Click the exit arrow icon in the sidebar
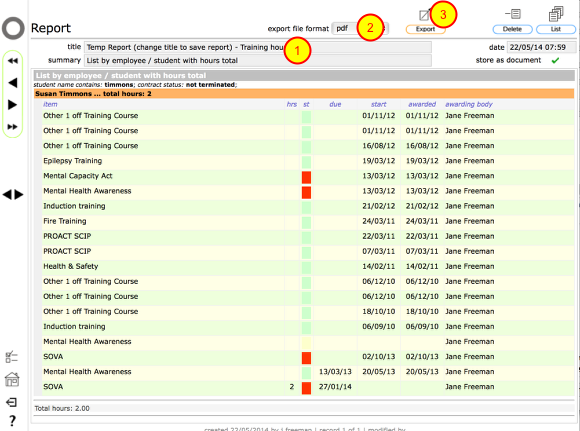Viewport: 580px width, 431px height. click(12, 402)
